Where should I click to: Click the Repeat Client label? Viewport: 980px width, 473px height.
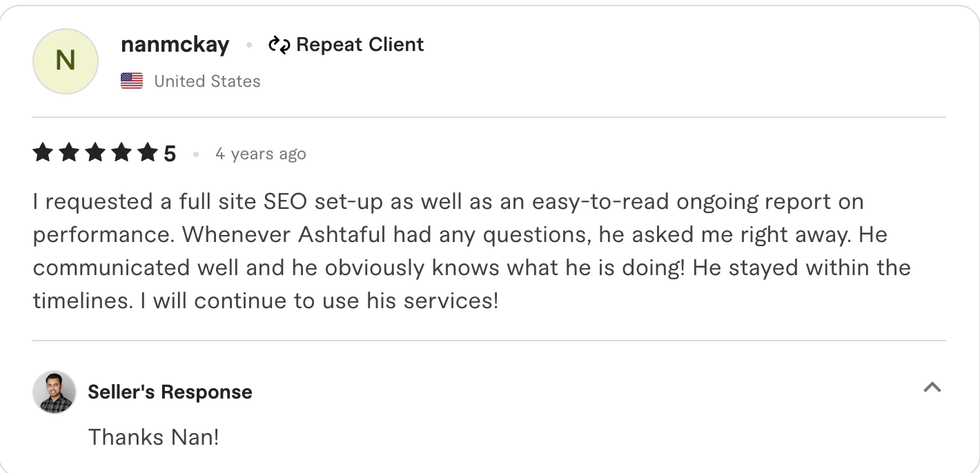pos(360,44)
